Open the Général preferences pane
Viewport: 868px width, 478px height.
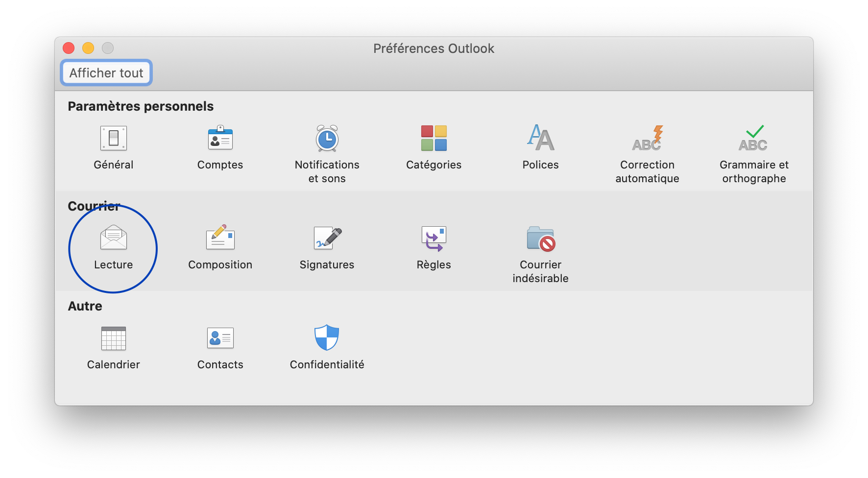pyautogui.click(x=113, y=139)
